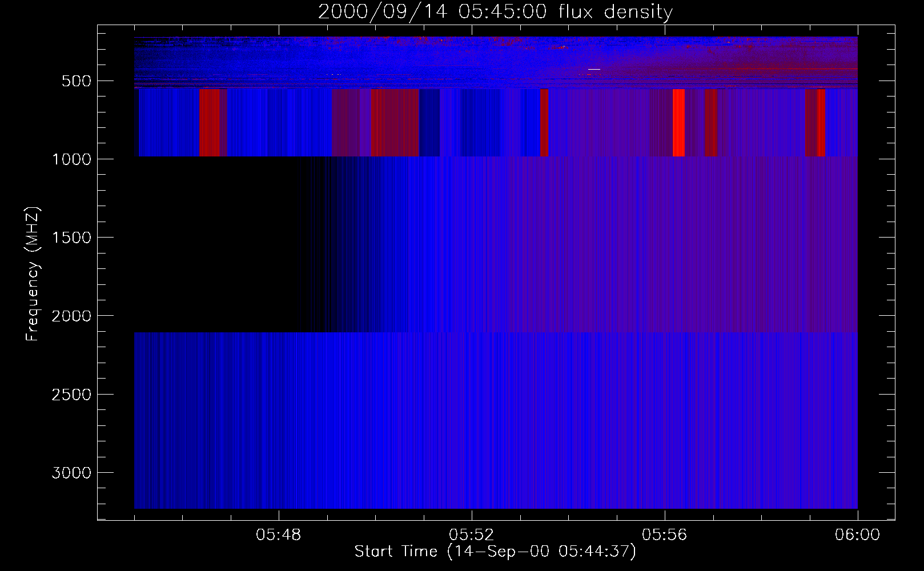Click the small white dash near 05:54 above 500 MHz

pos(594,69)
